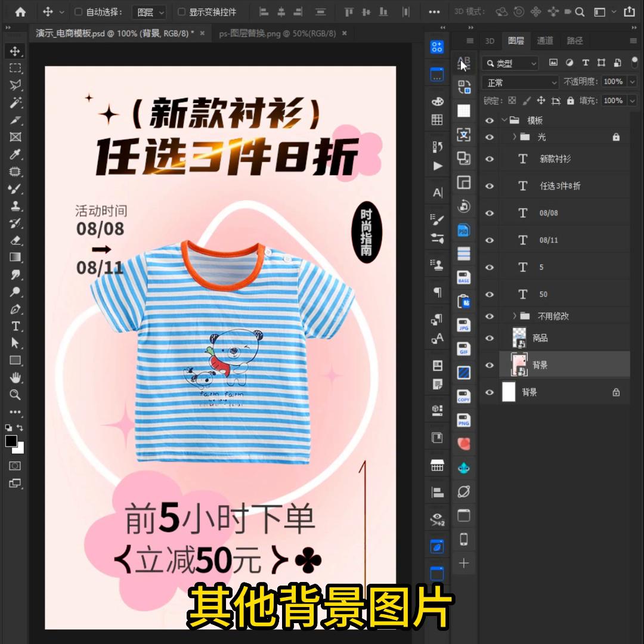Screen dimensions: 644x644
Task: Select the Eraser tool
Action: coord(15,240)
